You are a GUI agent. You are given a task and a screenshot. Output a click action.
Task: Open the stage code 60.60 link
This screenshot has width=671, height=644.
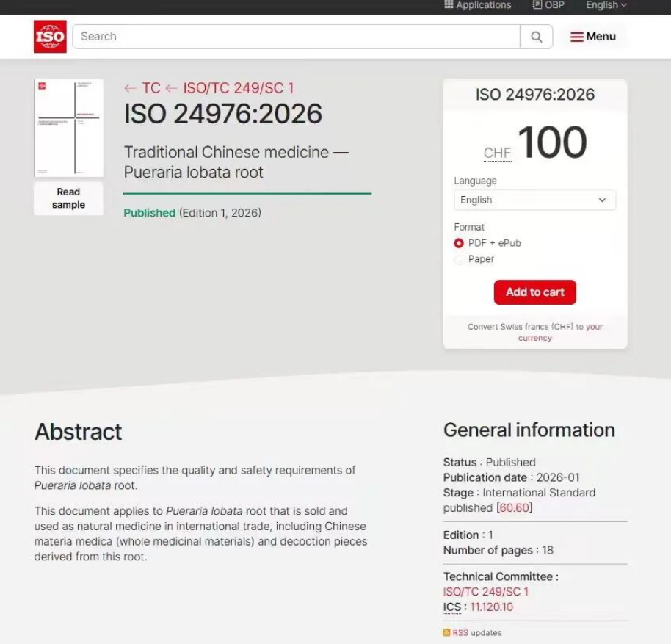pyautogui.click(x=515, y=508)
